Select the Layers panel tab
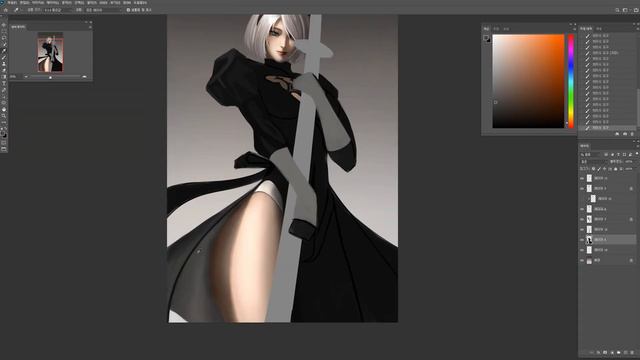 coord(585,146)
